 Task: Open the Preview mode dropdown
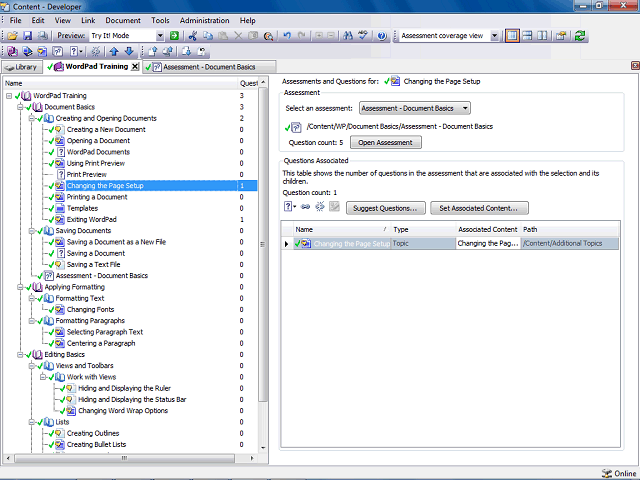click(160, 36)
